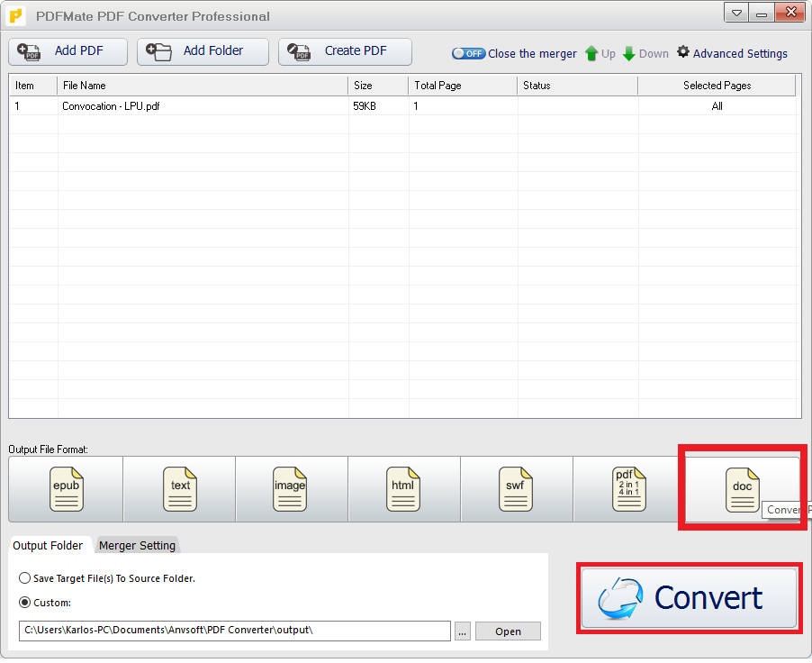Click the Create PDF button
This screenshot has width=812, height=663.
(x=345, y=51)
